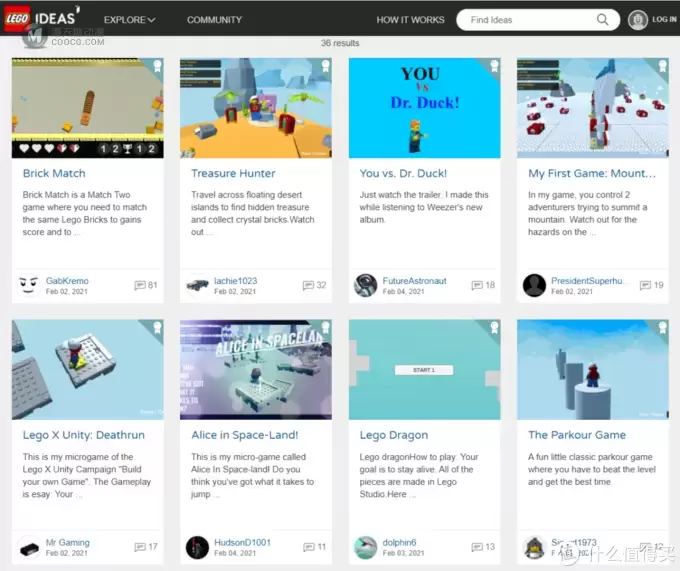
Task: Click the award ribbon on You vs. Dr. Duck
Action: tap(494, 66)
